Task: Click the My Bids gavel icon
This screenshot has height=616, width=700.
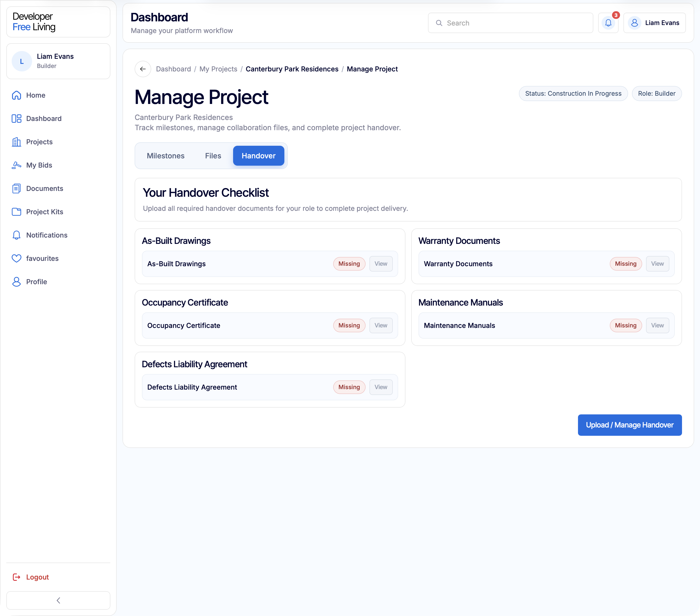Action: 17,165
